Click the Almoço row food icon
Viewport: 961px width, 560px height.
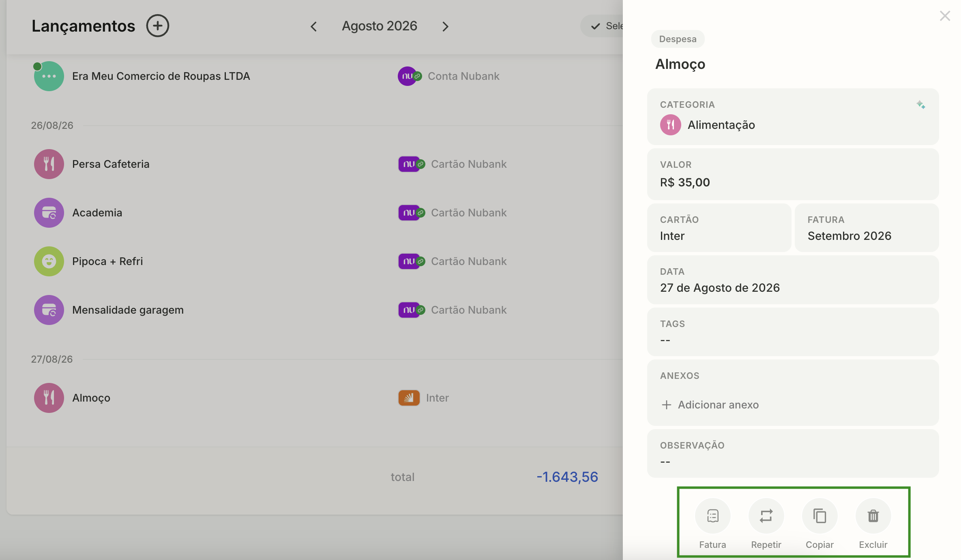pos(49,398)
